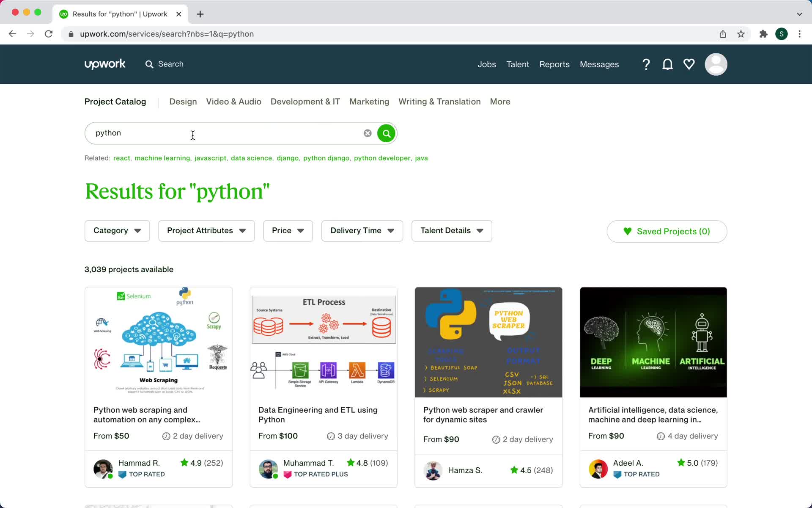
Task: Click seller name Hammad R.
Action: point(139,463)
